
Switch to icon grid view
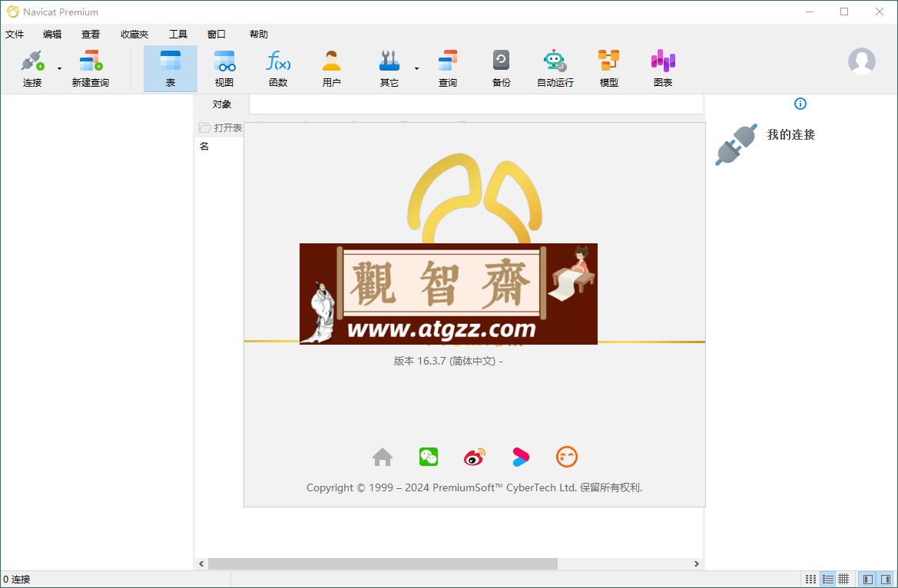pos(811,580)
